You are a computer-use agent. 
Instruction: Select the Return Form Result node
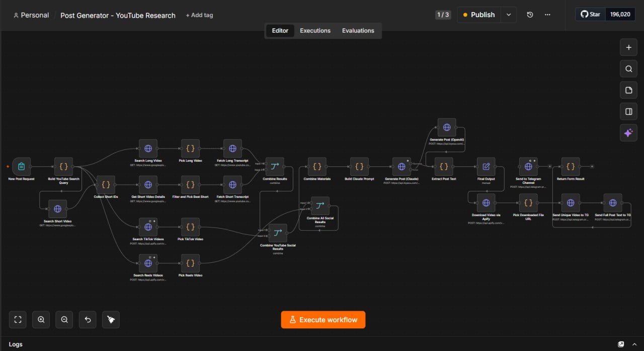click(x=571, y=167)
